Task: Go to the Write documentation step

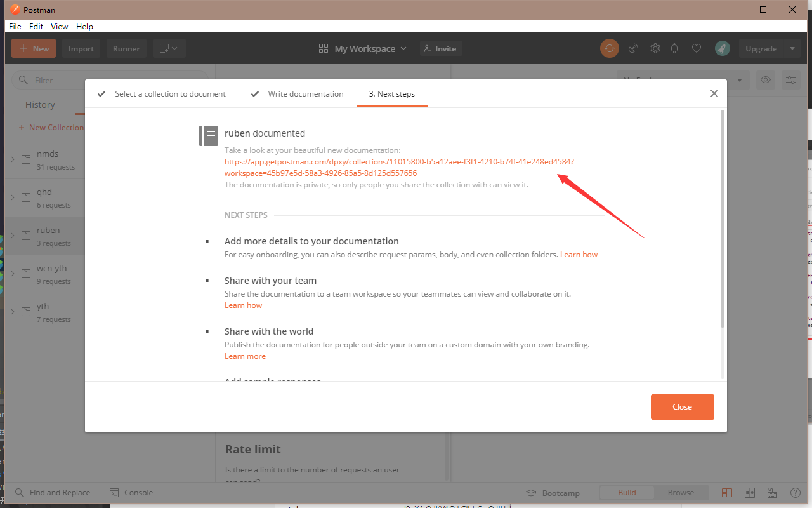Action: (297, 94)
